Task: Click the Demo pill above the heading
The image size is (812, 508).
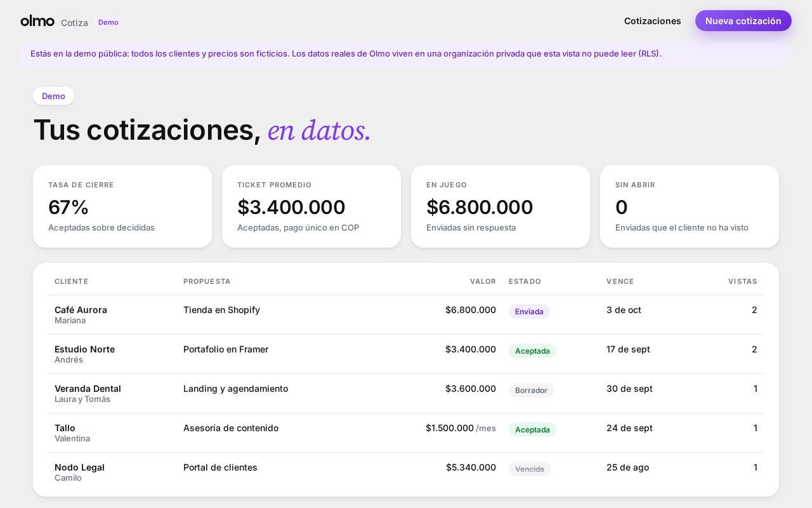Action: click(53, 96)
